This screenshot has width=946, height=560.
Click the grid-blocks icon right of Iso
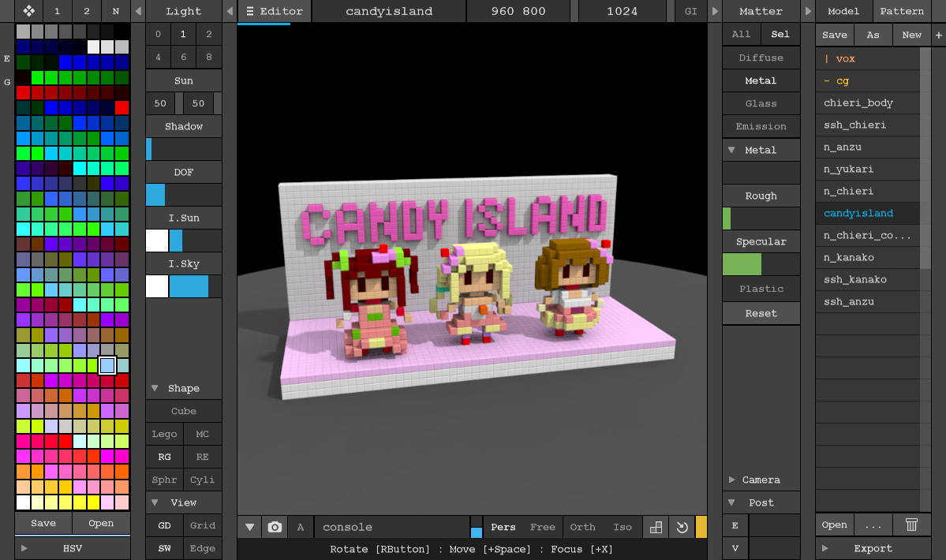click(x=656, y=527)
